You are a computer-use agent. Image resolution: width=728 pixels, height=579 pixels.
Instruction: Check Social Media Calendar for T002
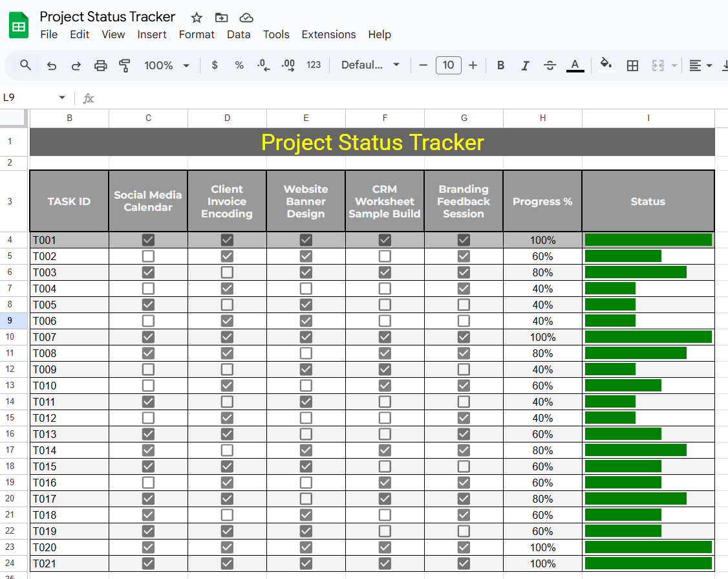148,256
